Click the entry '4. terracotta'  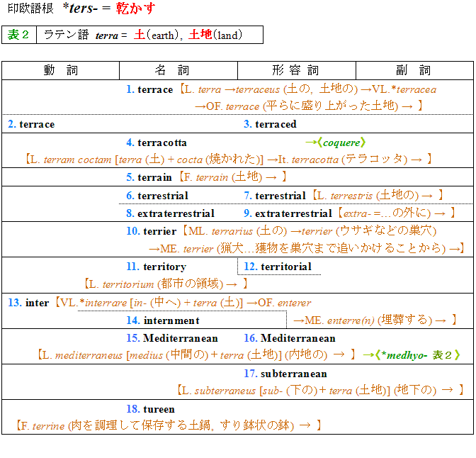click(x=157, y=143)
